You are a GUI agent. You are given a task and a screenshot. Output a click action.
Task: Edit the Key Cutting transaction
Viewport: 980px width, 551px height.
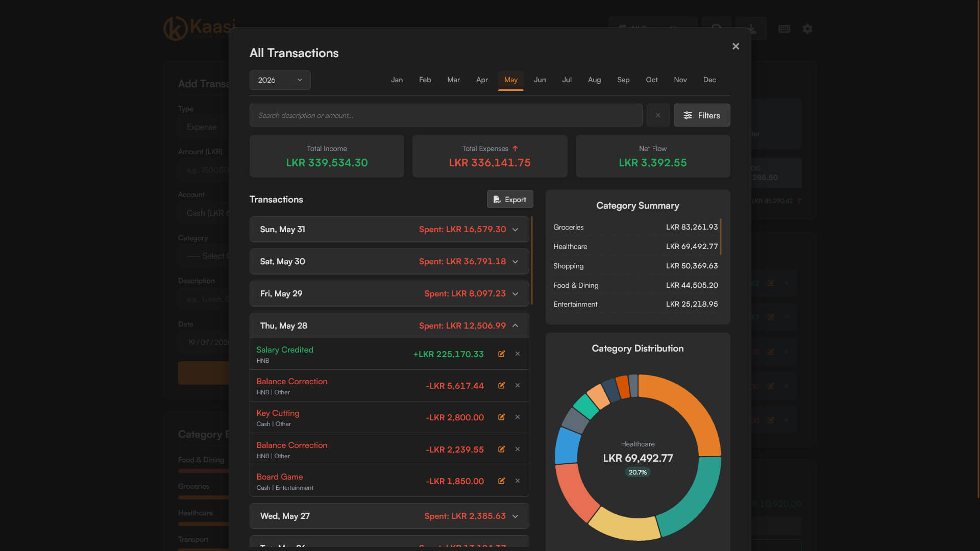point(501,417)
